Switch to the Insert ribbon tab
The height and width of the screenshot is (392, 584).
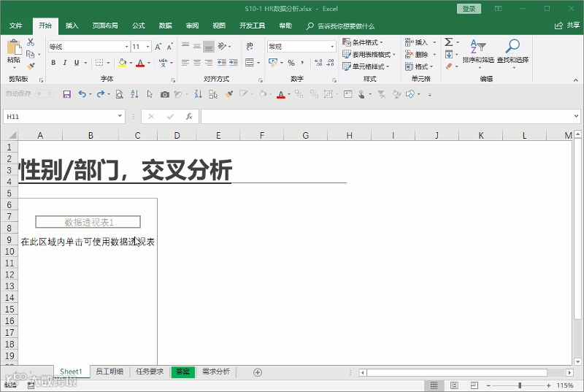point(72,26)
